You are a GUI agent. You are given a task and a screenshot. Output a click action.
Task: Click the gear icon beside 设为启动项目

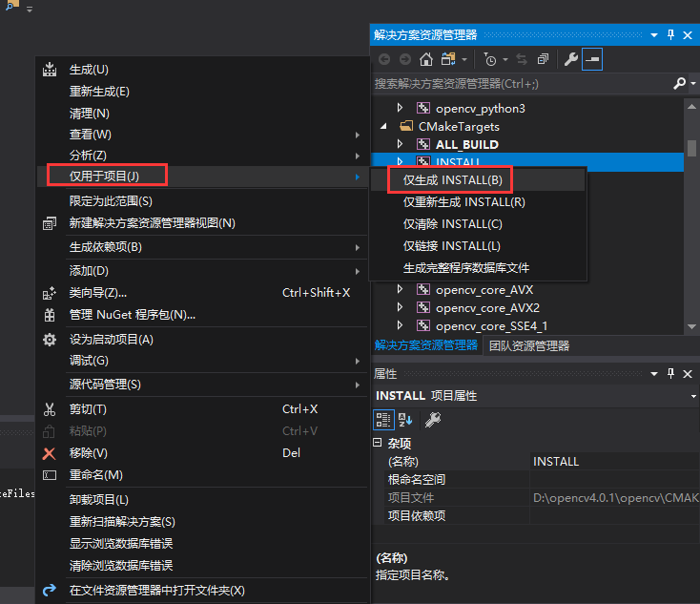50,340
